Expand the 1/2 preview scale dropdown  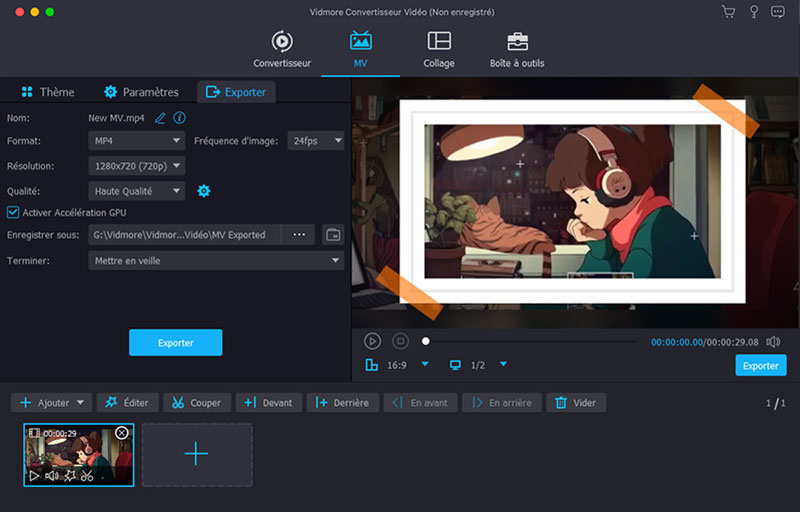click(x=503, y=364)
